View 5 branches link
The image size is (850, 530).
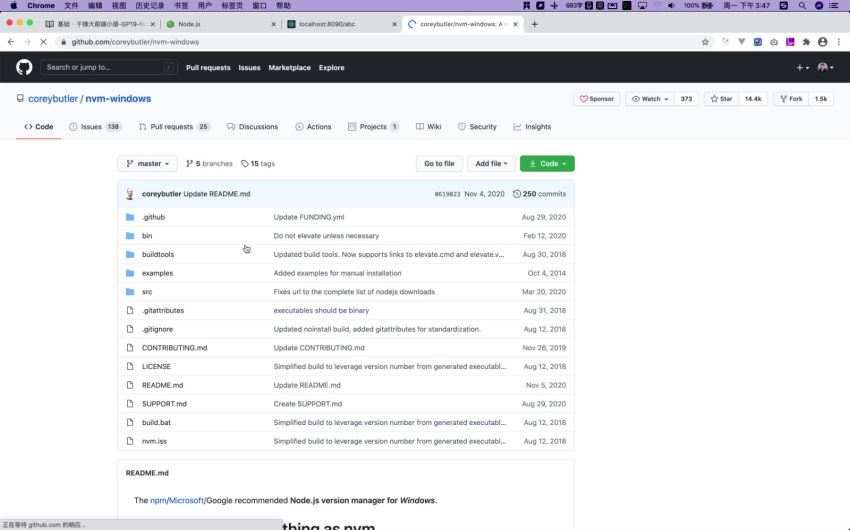(209, 164)
